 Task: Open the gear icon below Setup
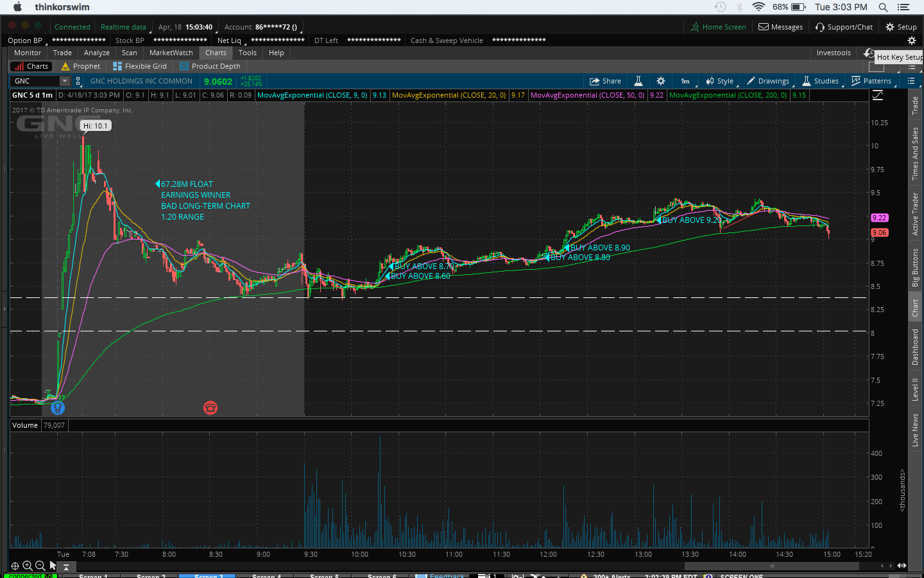pos(911,40)
